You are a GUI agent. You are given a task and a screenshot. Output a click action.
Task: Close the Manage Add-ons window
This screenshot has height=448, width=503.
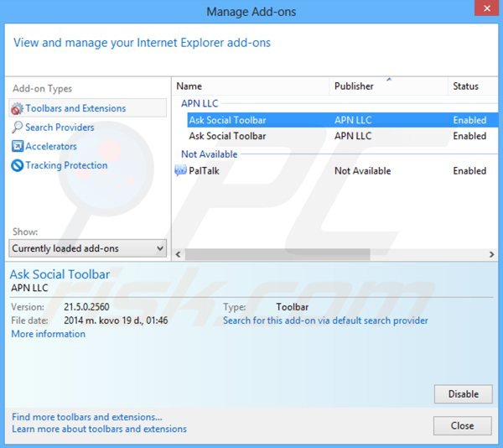coord(486,8)
